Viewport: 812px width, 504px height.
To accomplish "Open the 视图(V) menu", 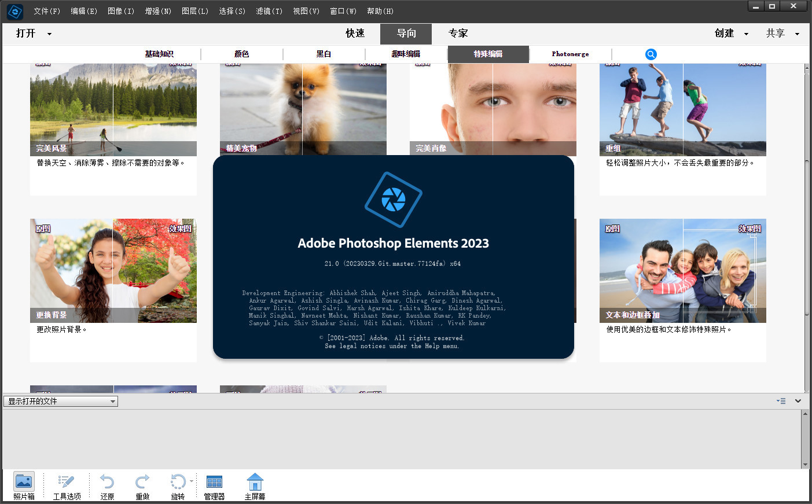I will pyautogui.click(x=306, y=11).
